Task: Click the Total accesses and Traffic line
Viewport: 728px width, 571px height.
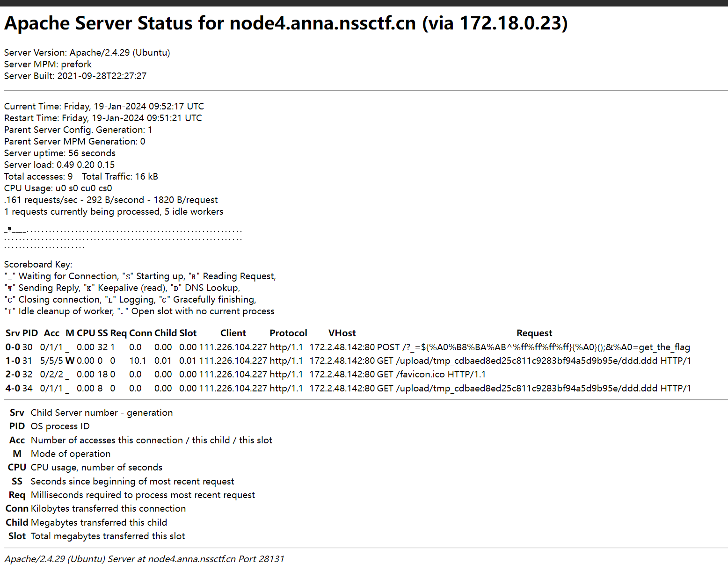Action: [x=81, y=176]
